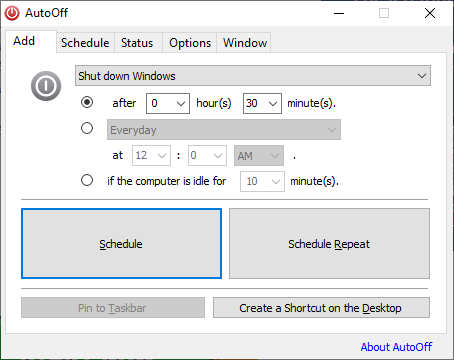Open the Options tab
Screen dimensions: 454x360
pyautogui.click(x=190, y=43)
